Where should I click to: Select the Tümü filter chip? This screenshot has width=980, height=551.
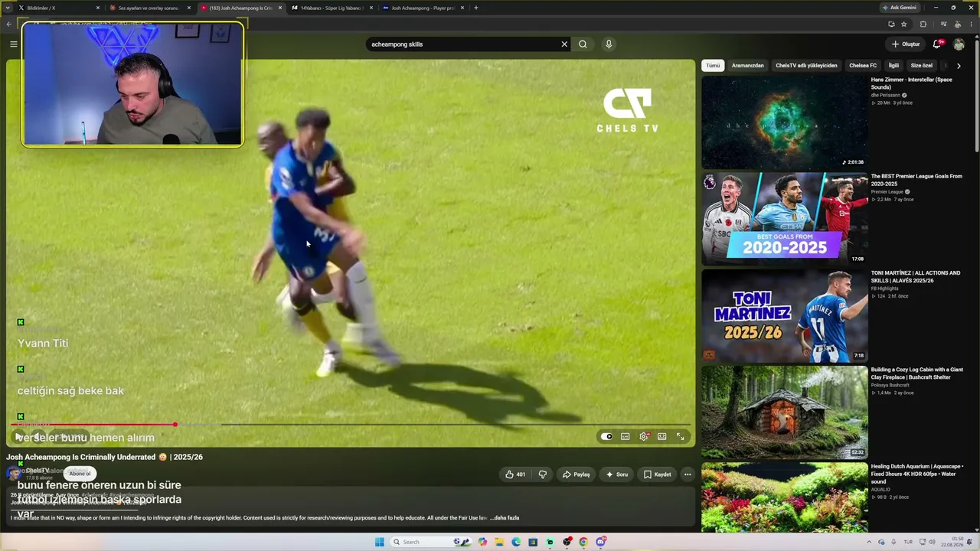tap(713, 66)
